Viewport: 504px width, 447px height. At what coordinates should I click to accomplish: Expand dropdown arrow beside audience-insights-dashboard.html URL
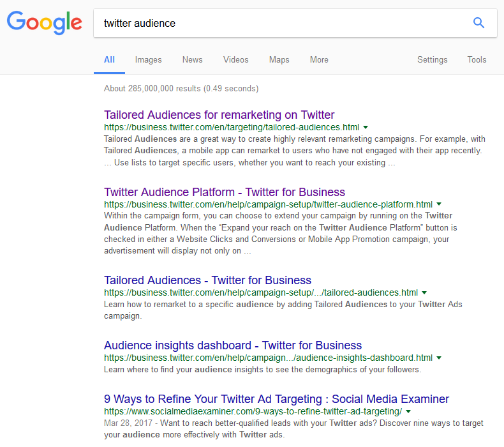click(x=439, y=358)
